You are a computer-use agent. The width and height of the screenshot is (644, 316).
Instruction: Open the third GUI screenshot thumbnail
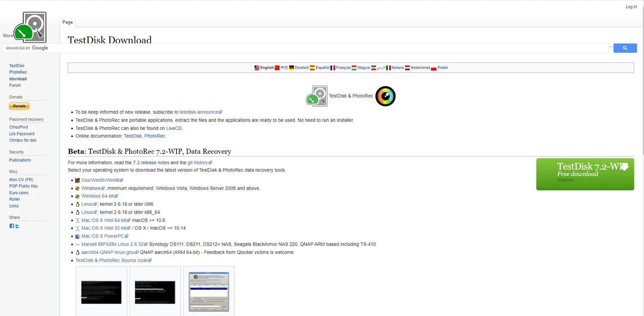click(x=209, y=292)
